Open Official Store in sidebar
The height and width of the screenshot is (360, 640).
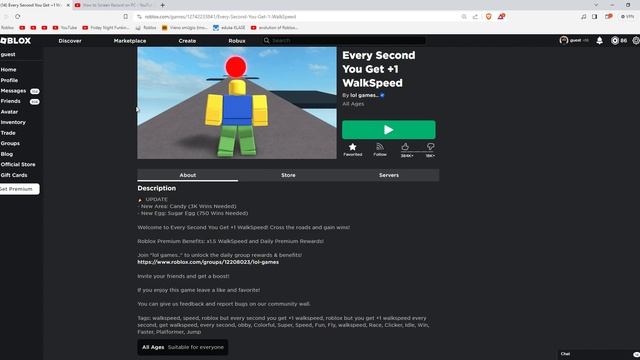pos(18,164)
